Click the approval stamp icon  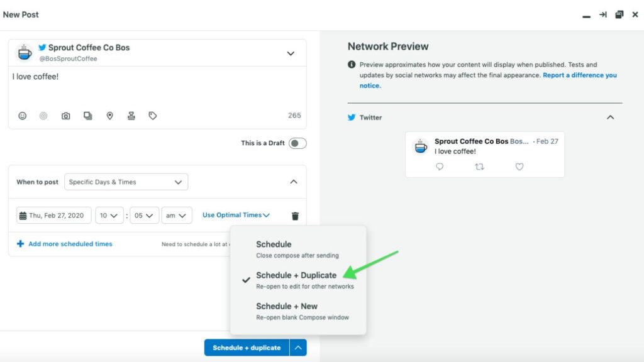click(x=131, y=116)
